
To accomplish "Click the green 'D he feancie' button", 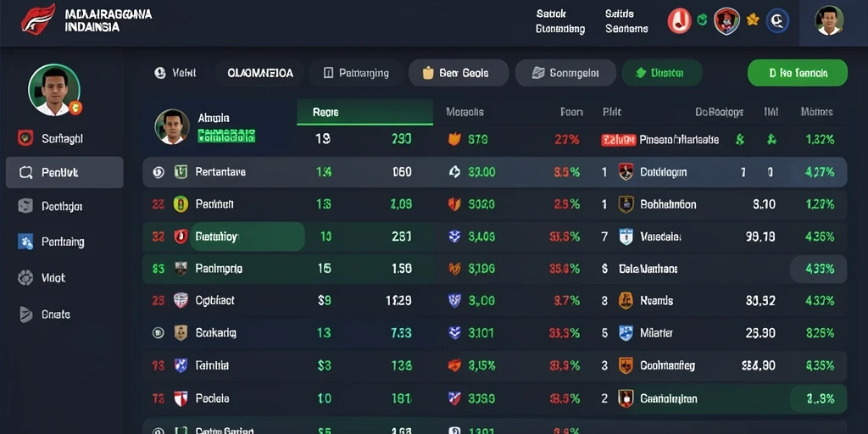I will (797, 73).
